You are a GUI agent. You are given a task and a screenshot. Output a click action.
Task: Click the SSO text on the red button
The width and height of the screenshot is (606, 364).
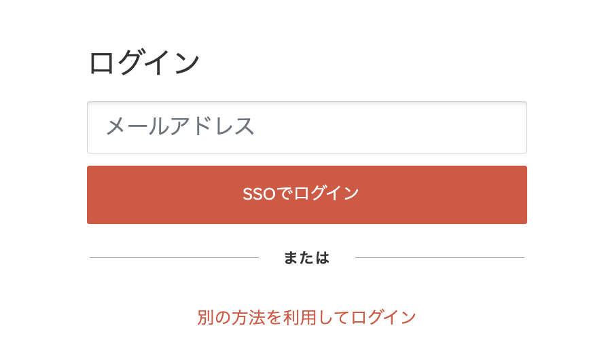[259, 194]
